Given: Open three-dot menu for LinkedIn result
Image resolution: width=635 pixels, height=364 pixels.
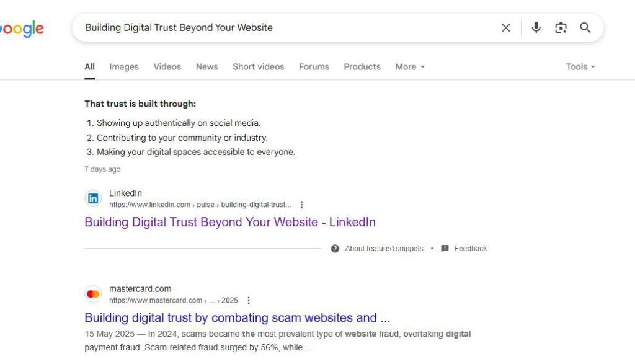Looking at the screenshot, I should (x=301, y=205).
